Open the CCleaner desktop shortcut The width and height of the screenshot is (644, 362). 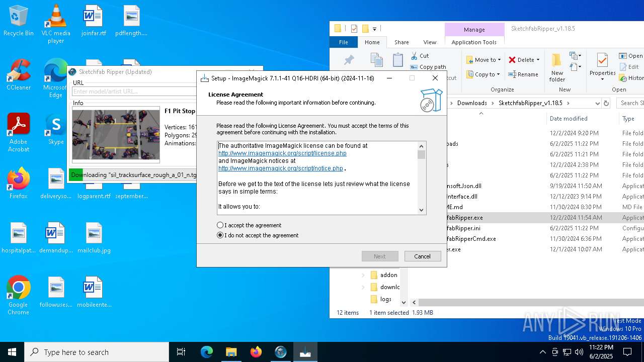(x=19, y=75)
